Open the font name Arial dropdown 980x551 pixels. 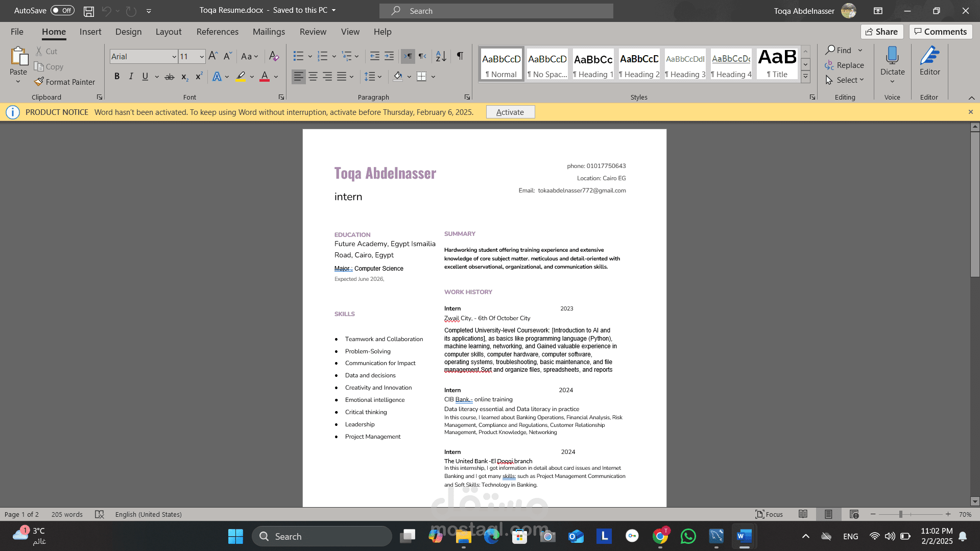coord(174,57)
